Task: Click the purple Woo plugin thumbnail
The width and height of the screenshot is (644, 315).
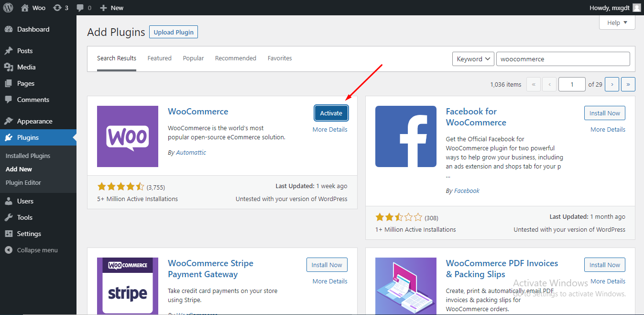Action: (128, 136)
